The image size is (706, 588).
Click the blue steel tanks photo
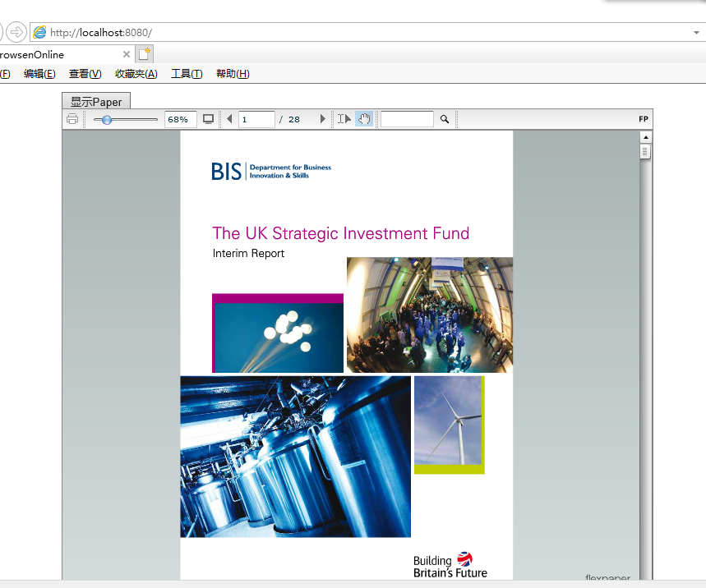tap(295, 457)
